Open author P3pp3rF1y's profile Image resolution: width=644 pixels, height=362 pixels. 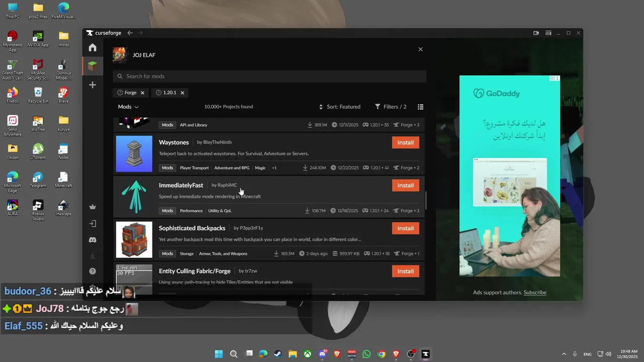click(252, 228)
